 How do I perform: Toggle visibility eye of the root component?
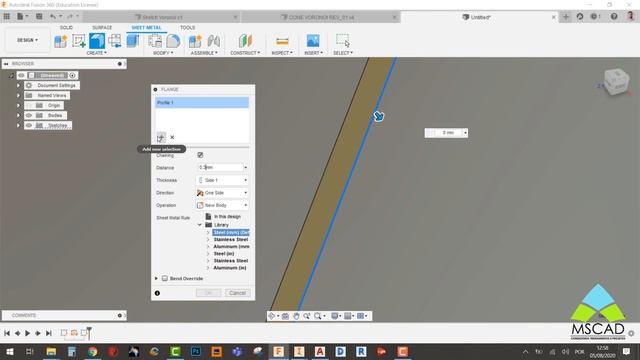tap(21, 75)
